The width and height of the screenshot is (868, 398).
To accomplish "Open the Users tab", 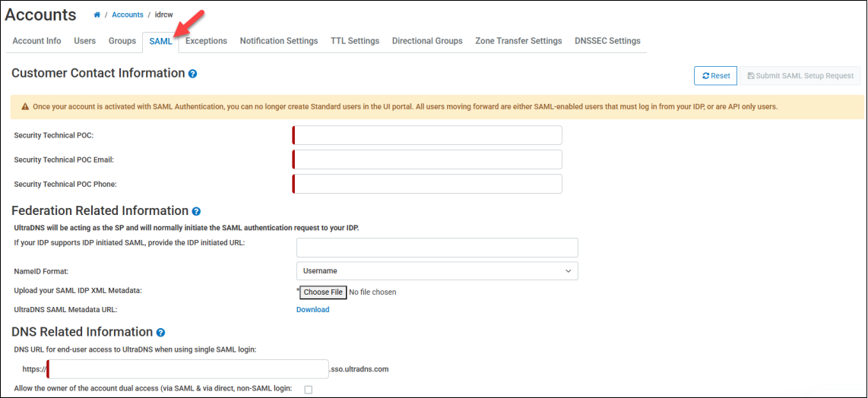I will pos(84,41).
